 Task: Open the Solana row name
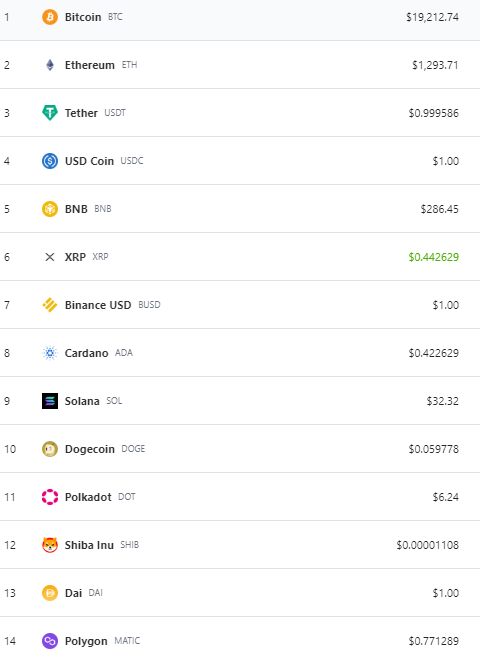click(82, 401)
